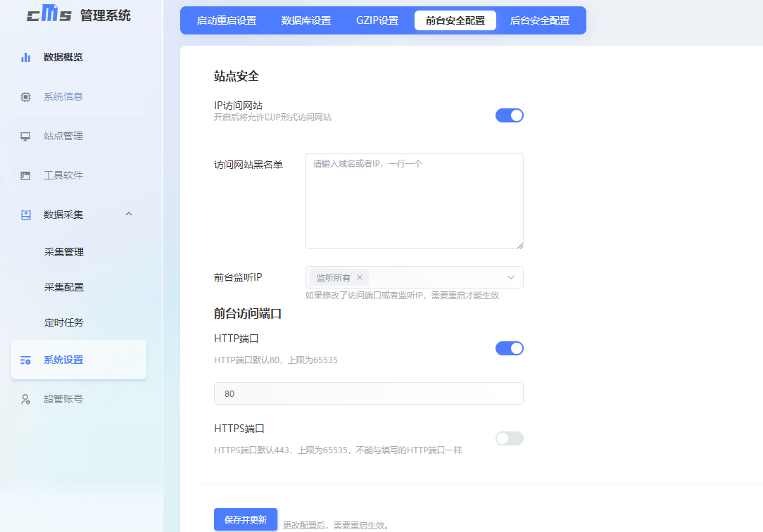Select 系统设置 in the sidebar
The image size is (763, 532).
pyautogui.click(x=79, y=360)
